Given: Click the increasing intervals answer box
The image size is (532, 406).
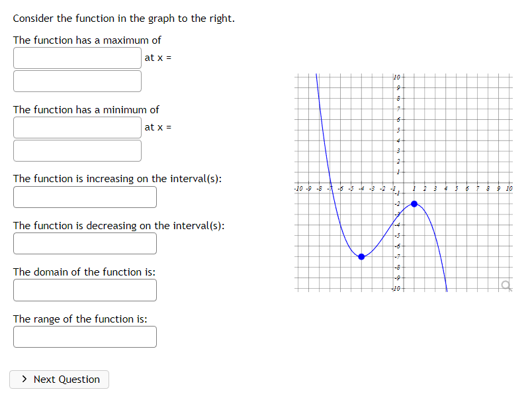Looking at the screenshot, I should pyautogui.click(x=85, y=197).
